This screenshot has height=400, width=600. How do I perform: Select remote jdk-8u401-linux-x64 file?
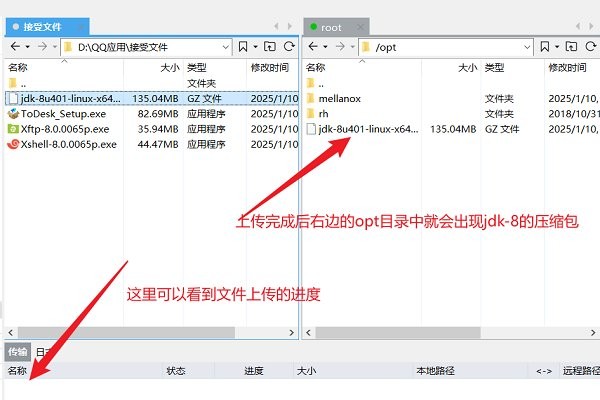coord(452,129)
